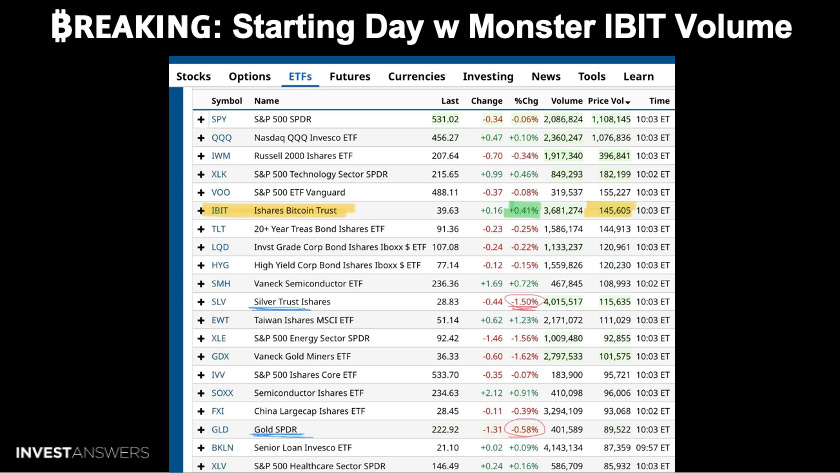Expand the plus icon for XLK row
The image size is (840, 473).
click(201, 174)
